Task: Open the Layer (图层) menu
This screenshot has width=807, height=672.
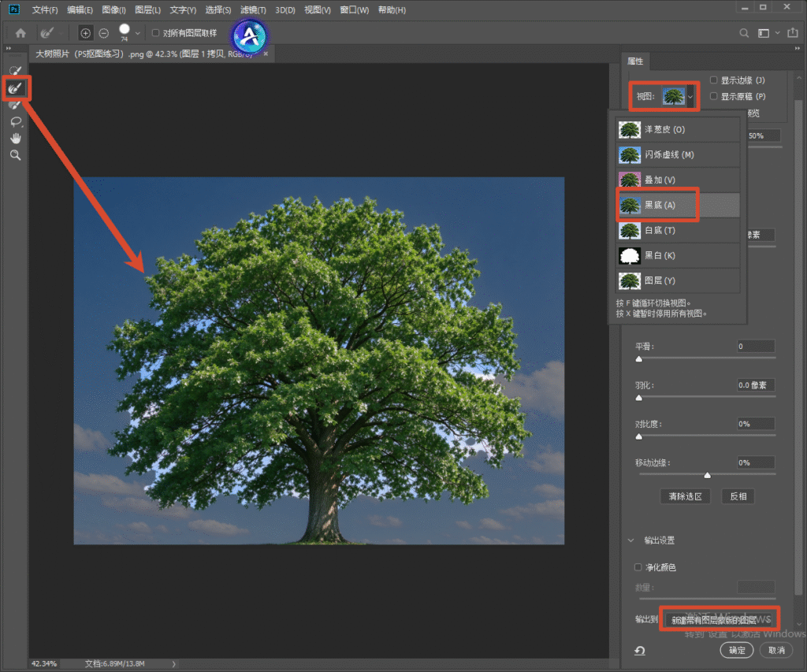Action: tap(147, 9)
